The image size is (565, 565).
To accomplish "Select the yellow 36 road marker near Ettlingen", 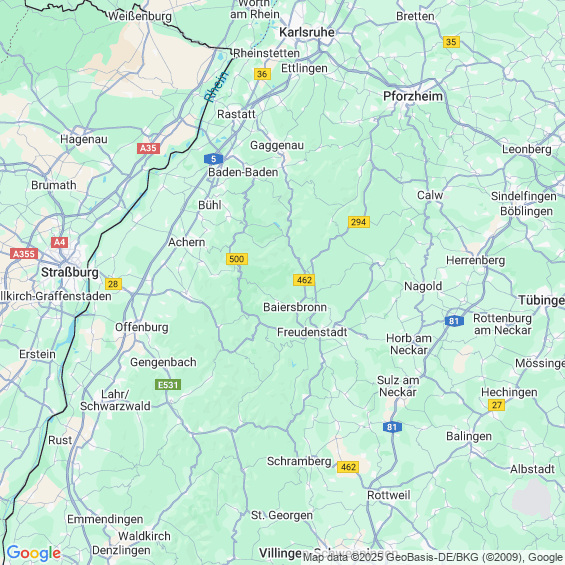I will tap(262, 74).
